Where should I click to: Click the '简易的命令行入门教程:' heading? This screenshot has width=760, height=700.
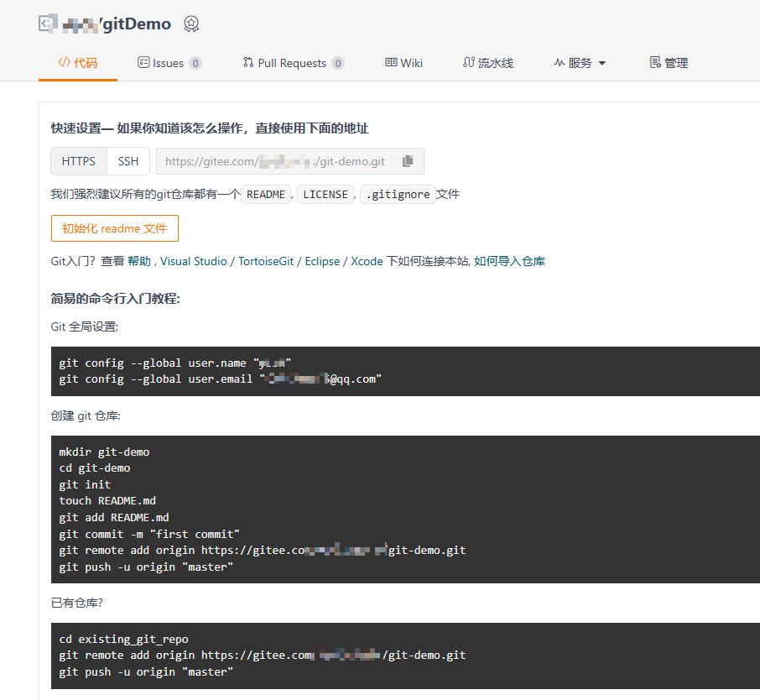coord(116,299)
